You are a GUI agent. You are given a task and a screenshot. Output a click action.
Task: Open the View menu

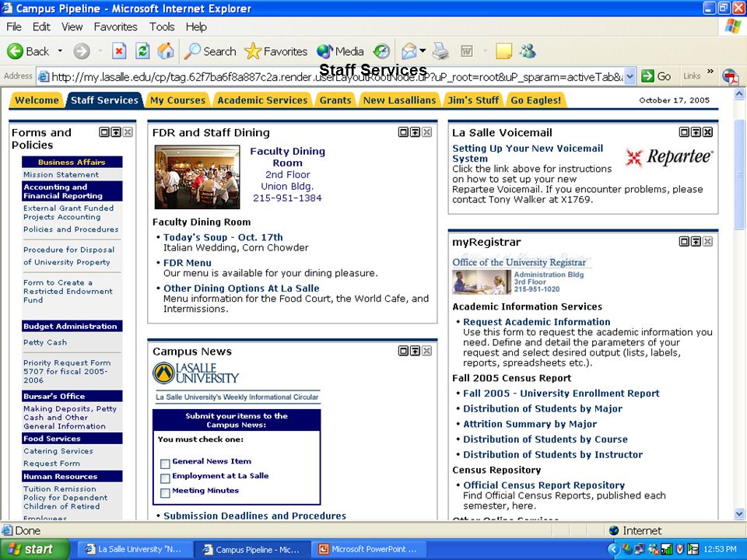point(72,26)
